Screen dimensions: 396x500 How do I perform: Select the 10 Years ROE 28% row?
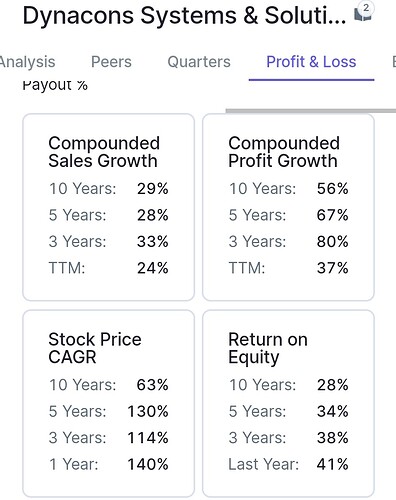pyautogui.click(x=289, y=385)
